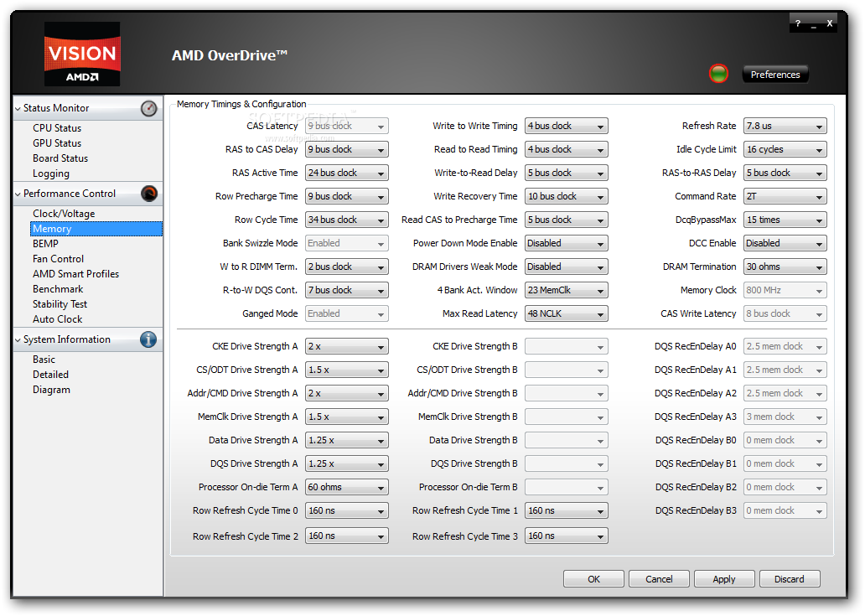Open the Preferences button

[x=775, y=75]
